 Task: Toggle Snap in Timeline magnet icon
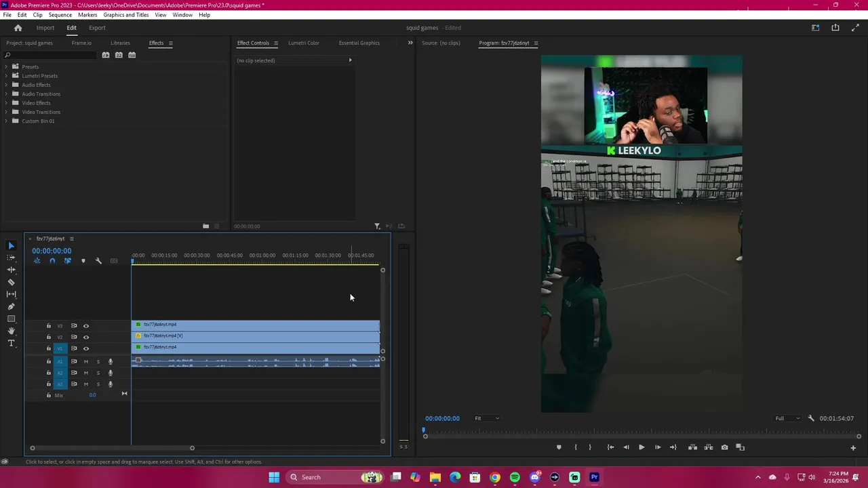[x=52, y=261]
